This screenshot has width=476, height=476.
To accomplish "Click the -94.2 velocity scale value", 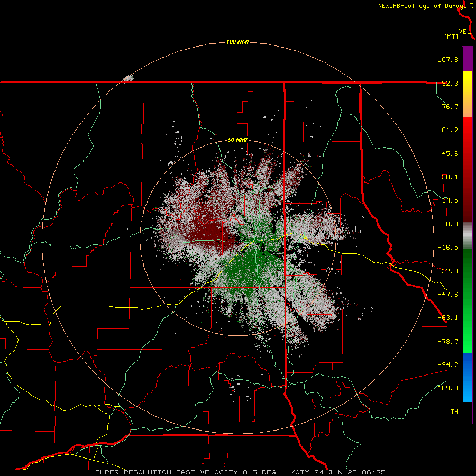I will [448, 364].
